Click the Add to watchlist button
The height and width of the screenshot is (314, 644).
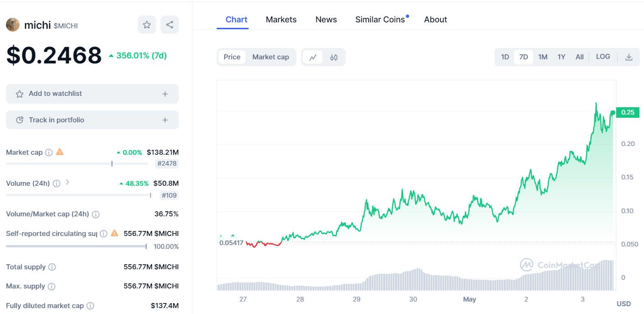(x=92, y=94)
